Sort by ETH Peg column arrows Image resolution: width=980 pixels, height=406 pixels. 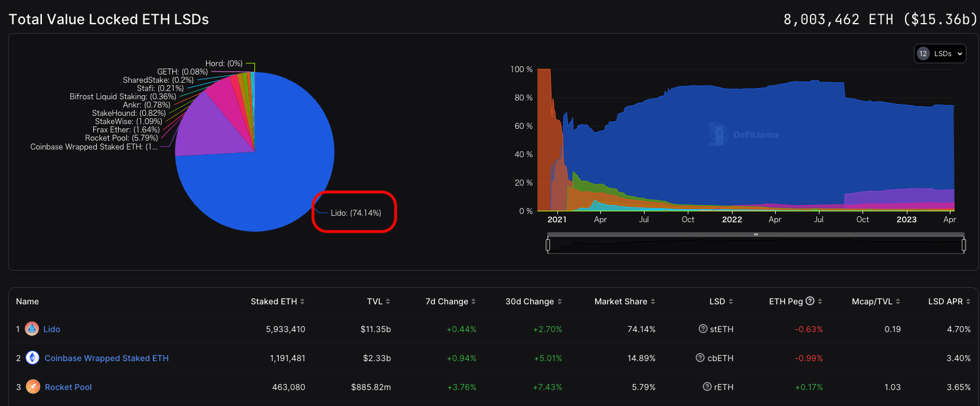point(820,301)
